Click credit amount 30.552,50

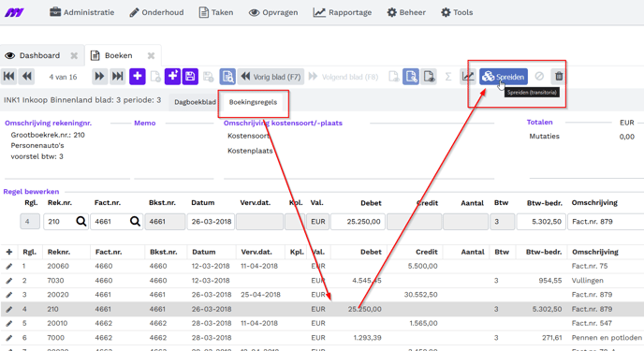click(x=420, y=295)
